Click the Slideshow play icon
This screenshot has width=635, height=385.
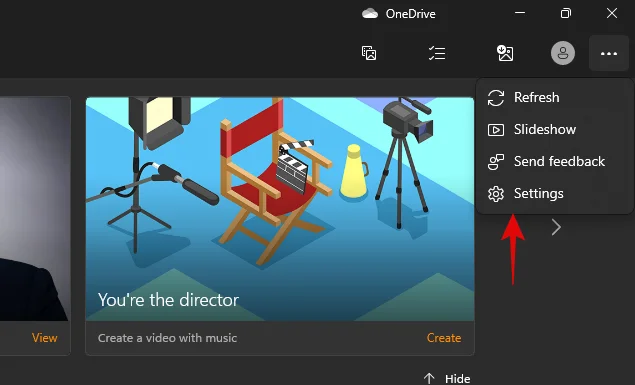(496, 130)
